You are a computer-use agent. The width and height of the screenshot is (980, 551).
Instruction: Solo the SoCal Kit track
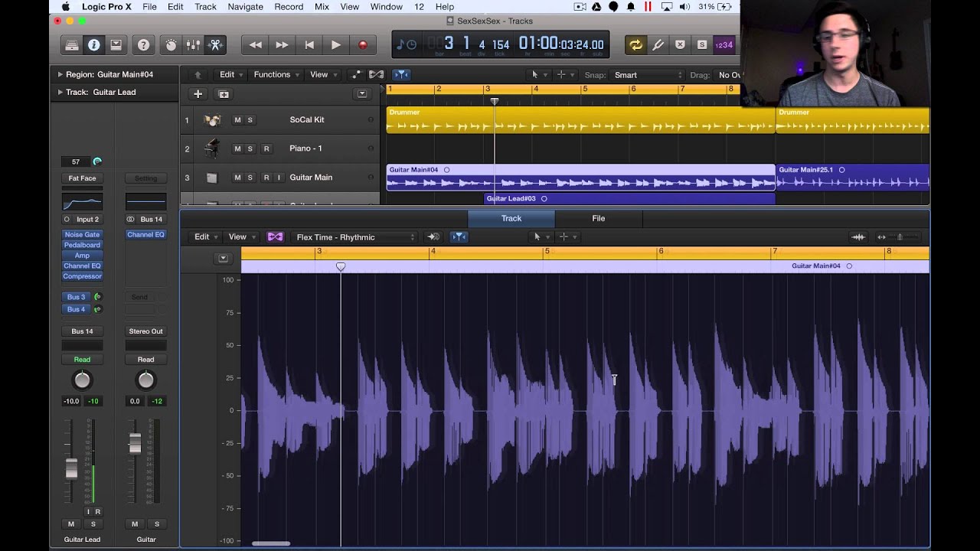(x=250, y=120)
